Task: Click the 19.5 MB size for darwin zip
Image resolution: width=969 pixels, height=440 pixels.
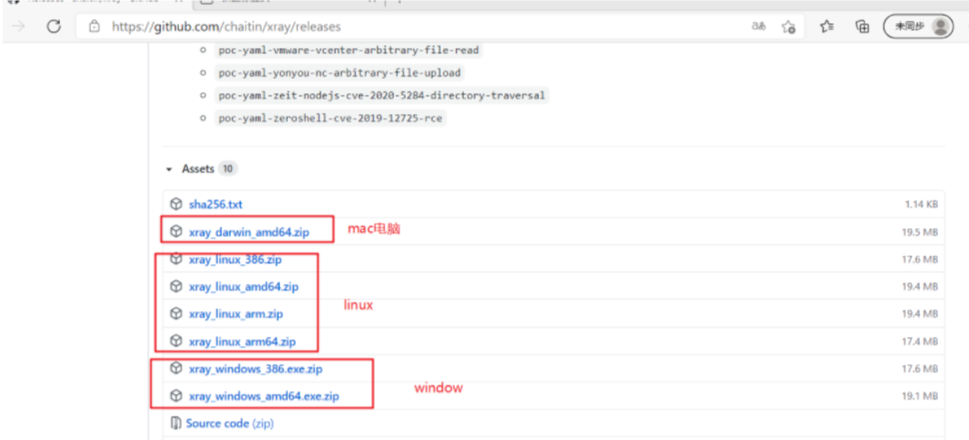Action: [919, 232]
